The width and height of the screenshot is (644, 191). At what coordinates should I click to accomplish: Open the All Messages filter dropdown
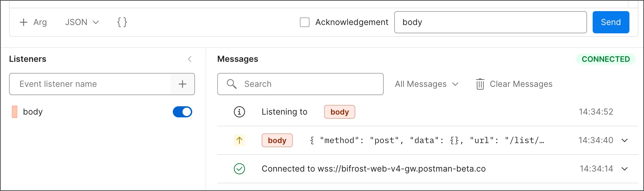(x=427, y=84)
